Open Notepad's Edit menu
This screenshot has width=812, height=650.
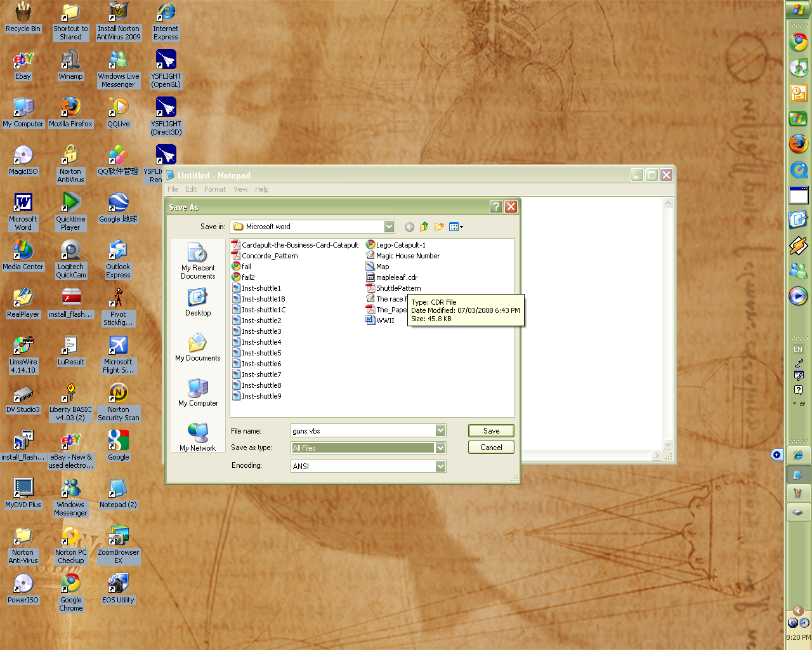tap(190, 189)
